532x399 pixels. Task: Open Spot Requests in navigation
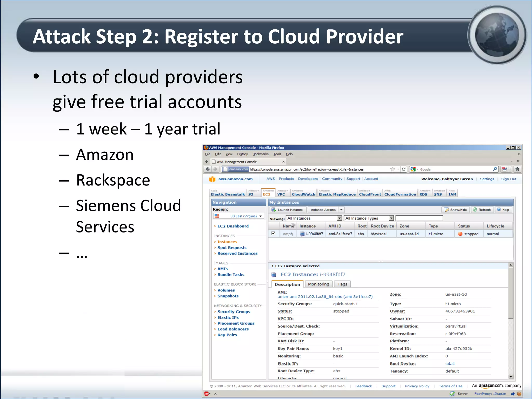(x=232, y=248)
